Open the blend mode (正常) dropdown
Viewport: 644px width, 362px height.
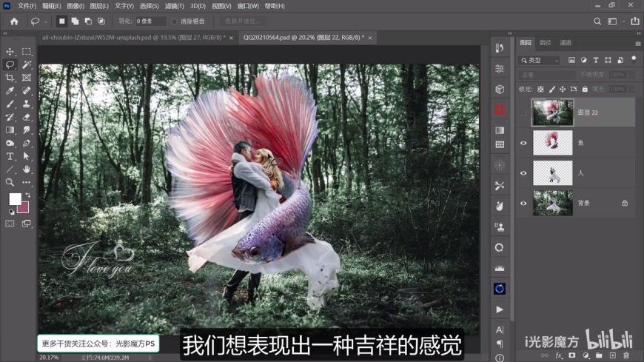pyautogui.click(x=547, y=75)
